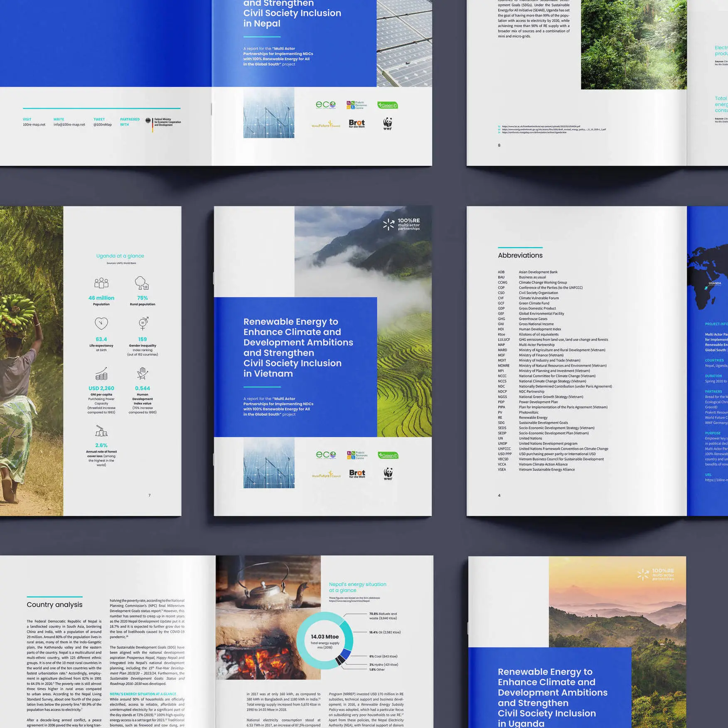Click the gender inequality symbol icon
The image size is (728, 728).
[x=143, y=323]
